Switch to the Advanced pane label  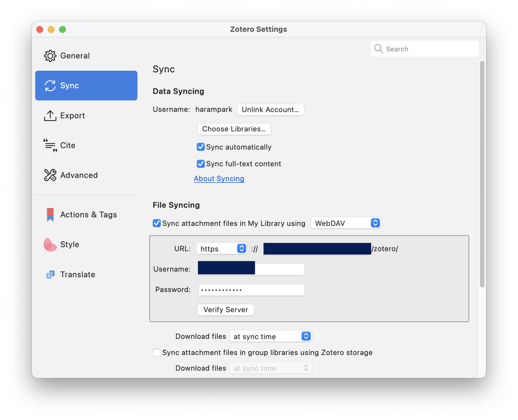click(79, 175)
